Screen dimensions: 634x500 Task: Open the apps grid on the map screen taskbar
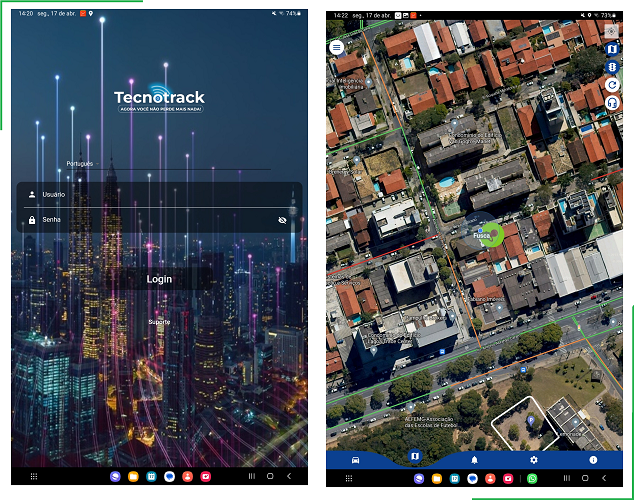coord(349,479)
